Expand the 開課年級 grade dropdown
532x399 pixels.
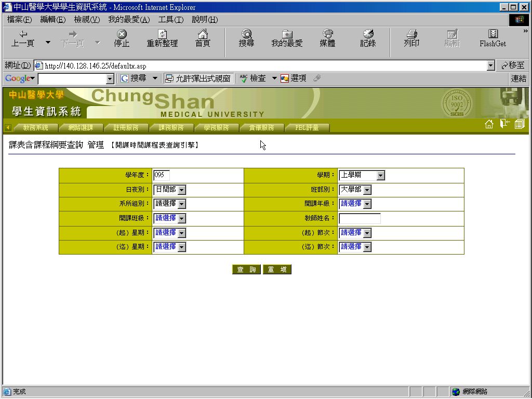pos(367,204)
